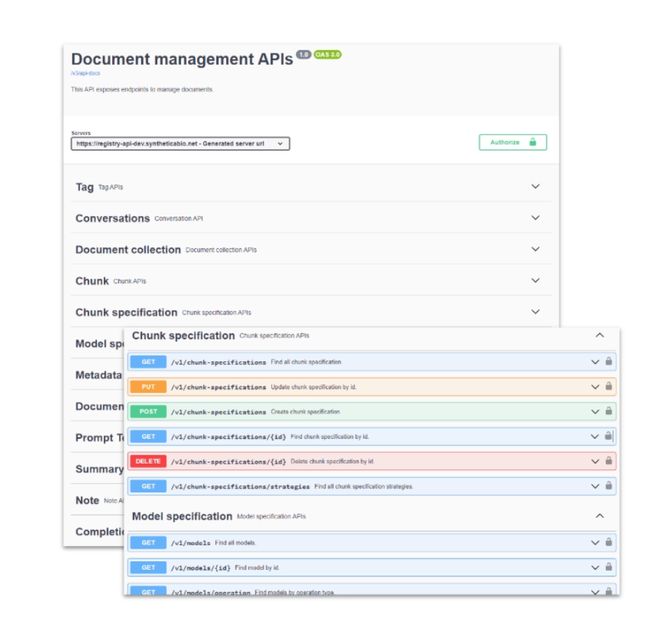Expand DELETE /v1/chunk-specifications/{id} endpoint details
The width and height of the screenshot is (672, 642).
pyautogui.click(x=594, y=461)
